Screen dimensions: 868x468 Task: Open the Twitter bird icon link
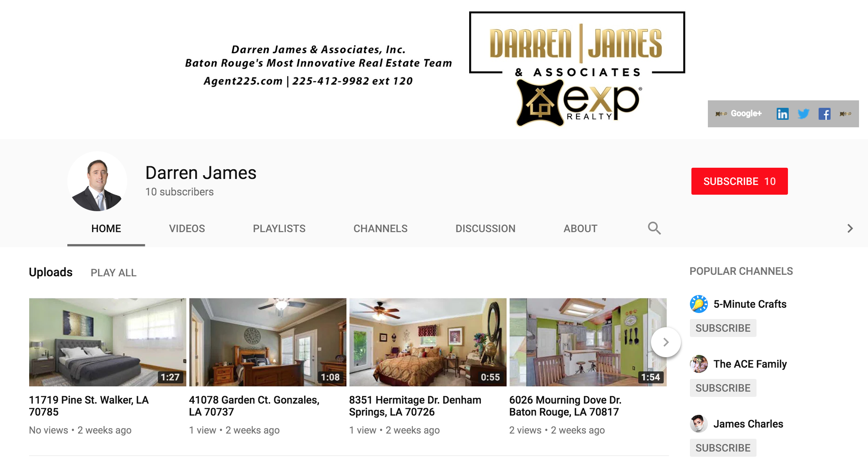point(803,114)
